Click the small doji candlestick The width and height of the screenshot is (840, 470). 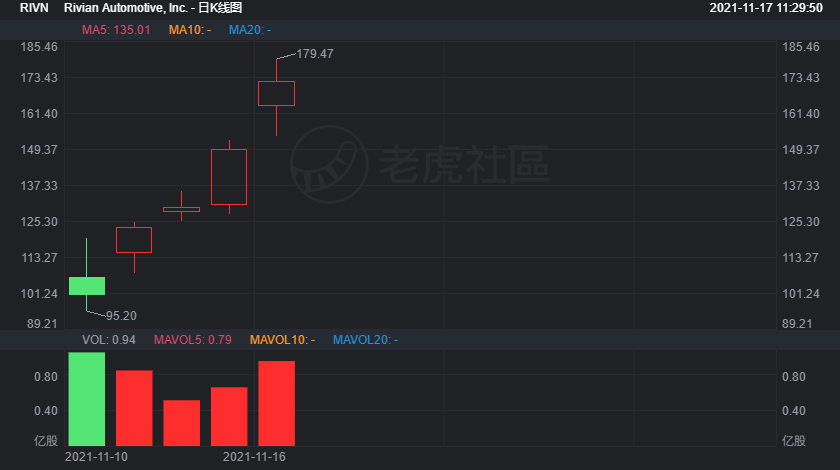(x=182, y=210)
